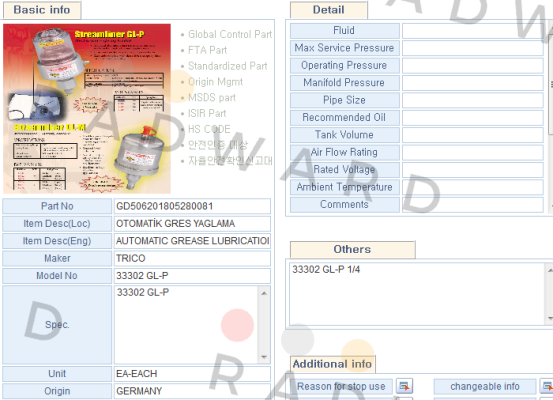This screenshot has width=553, height=400.
Task: Select the Others tab
Action: 352,249
